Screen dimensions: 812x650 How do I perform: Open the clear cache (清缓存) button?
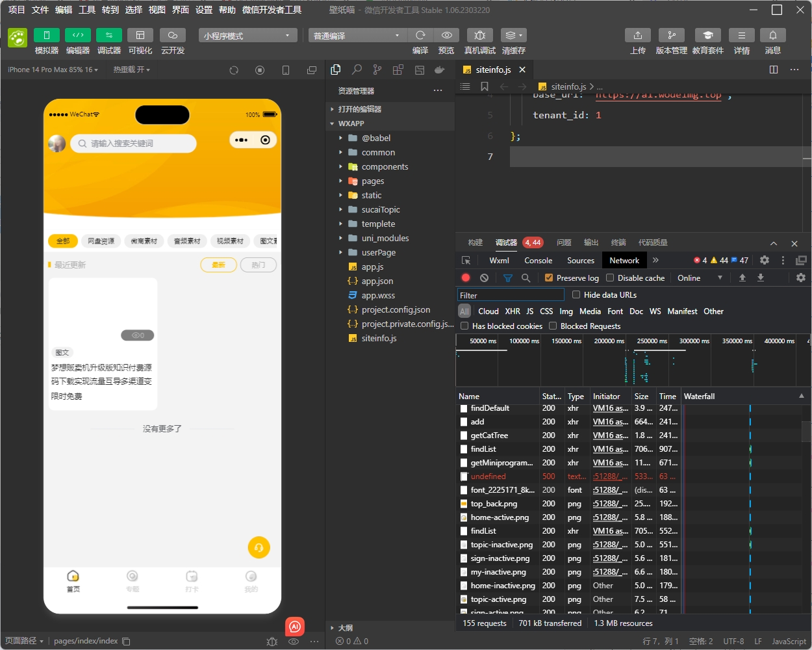(x=513, y=35)
